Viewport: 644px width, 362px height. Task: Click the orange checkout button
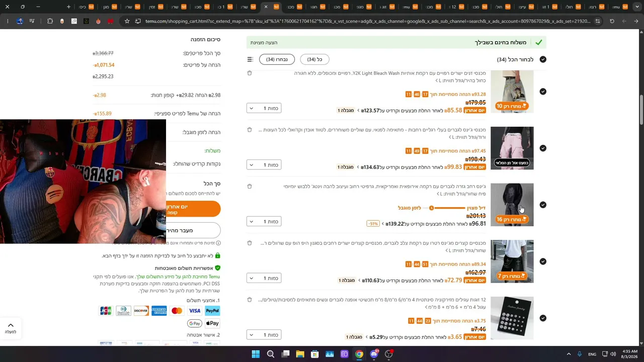click(x=193, y=209)
